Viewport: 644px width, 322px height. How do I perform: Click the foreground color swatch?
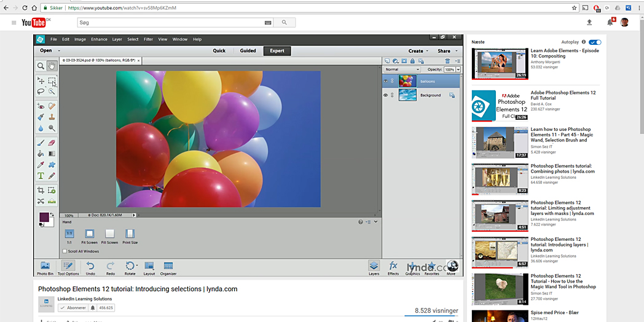tap(44, 217)
